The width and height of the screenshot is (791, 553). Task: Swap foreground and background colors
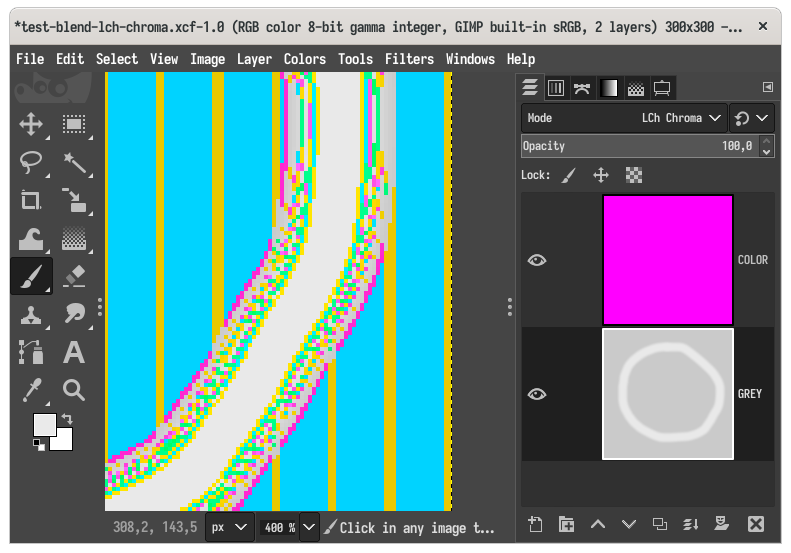coord(67,419)
